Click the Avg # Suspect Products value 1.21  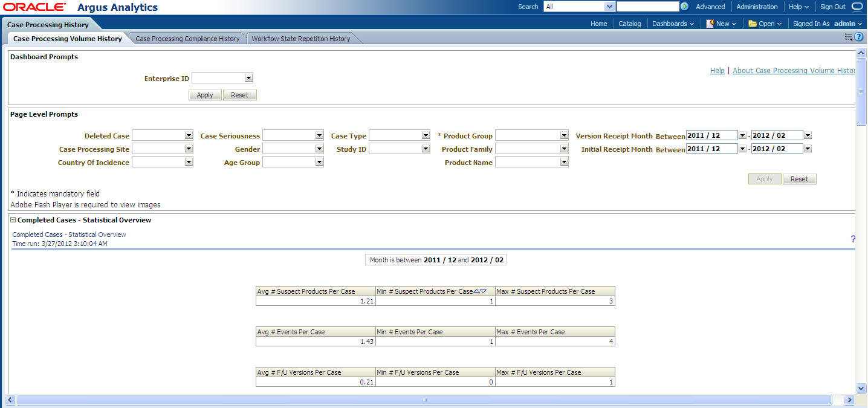coord(366,301)
